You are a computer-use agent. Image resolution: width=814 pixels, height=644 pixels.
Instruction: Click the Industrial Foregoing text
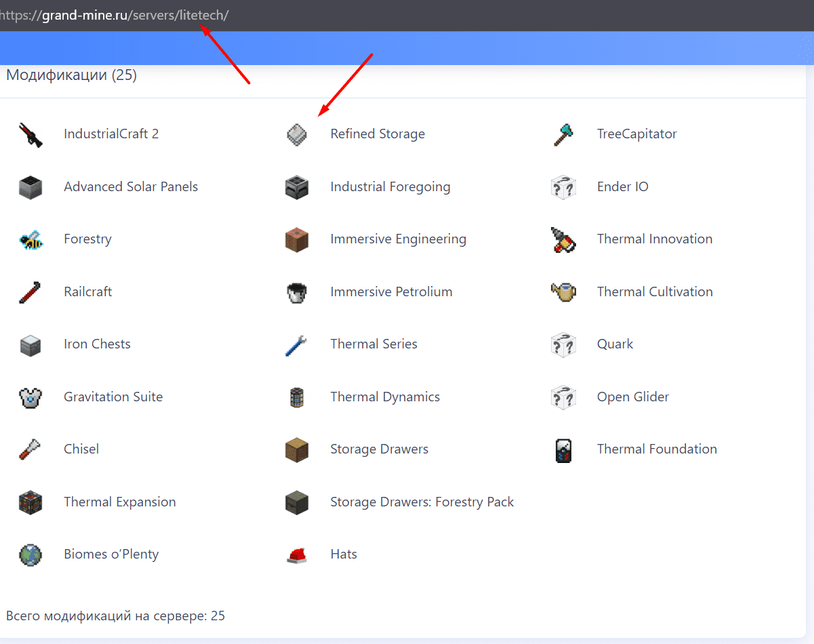pyautogui.click(x=390, y=187)
